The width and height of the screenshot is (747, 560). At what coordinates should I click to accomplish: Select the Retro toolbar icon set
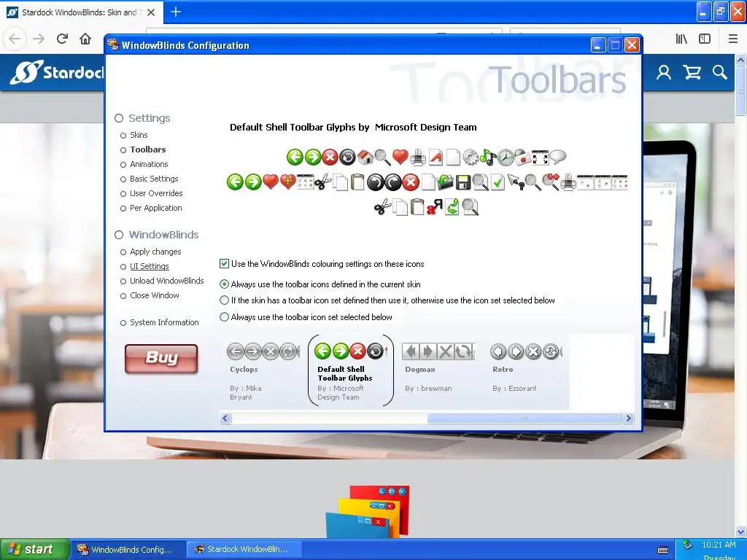pos(526,369)
